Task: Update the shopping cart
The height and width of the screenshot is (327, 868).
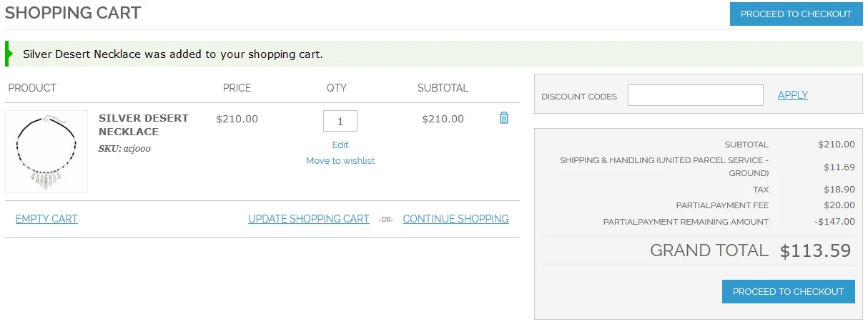Action: (x=308, y=219)
